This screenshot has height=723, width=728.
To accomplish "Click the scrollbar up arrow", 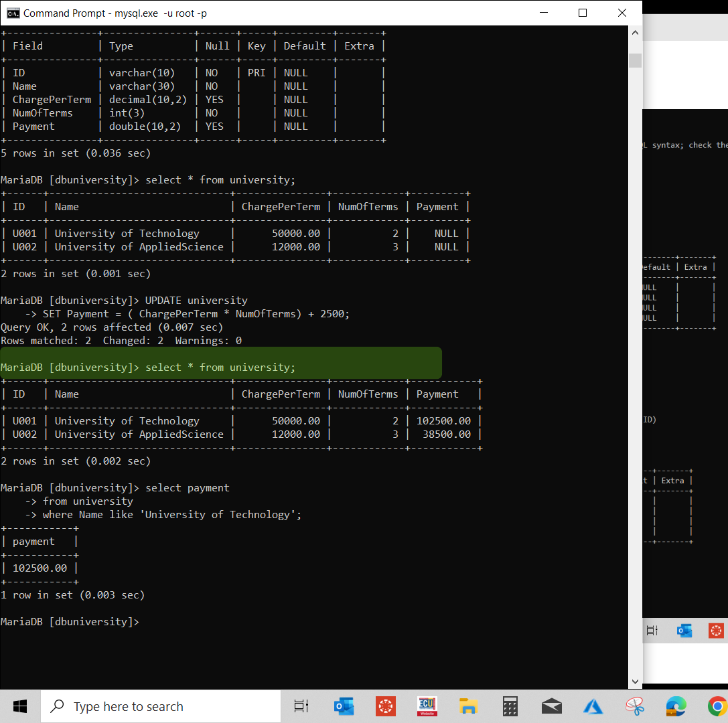I will tap(634, 31).
